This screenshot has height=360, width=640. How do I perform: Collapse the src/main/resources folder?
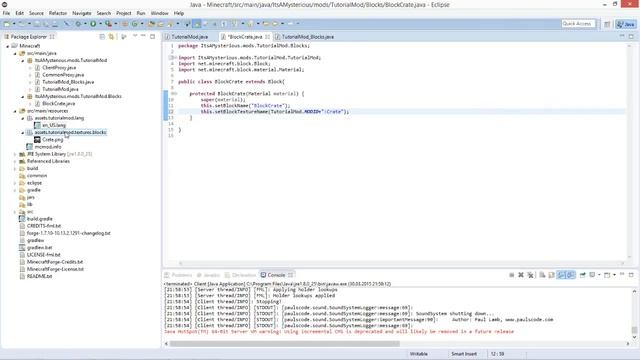pos(15,111)
